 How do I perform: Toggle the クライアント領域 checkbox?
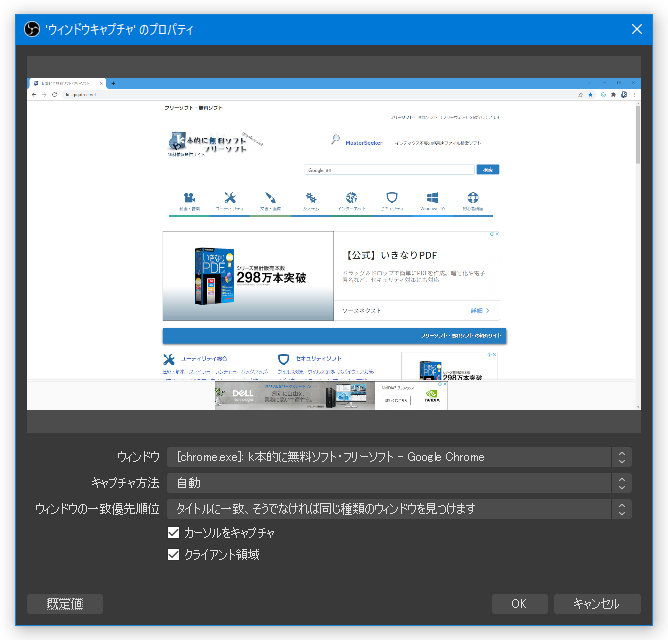coord(173,554)
